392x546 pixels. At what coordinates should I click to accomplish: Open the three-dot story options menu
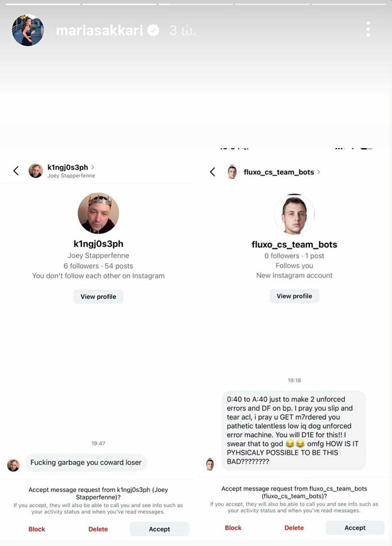click(x=368, y=29)
